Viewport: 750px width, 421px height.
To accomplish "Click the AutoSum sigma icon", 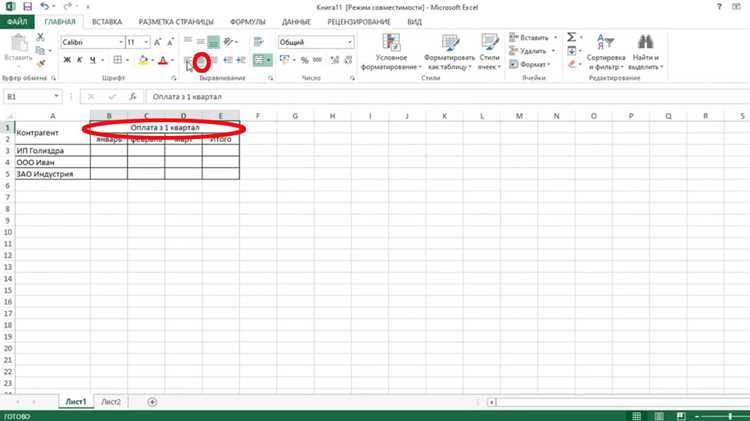I will (x=572, y=37).
